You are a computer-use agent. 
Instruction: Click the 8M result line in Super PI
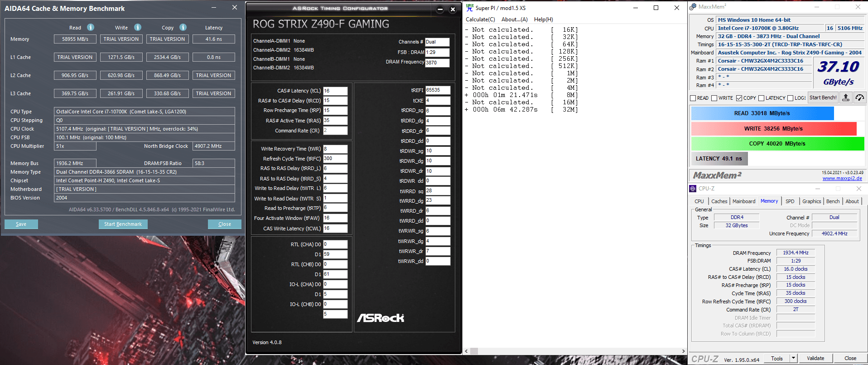(x=521, y=95)
